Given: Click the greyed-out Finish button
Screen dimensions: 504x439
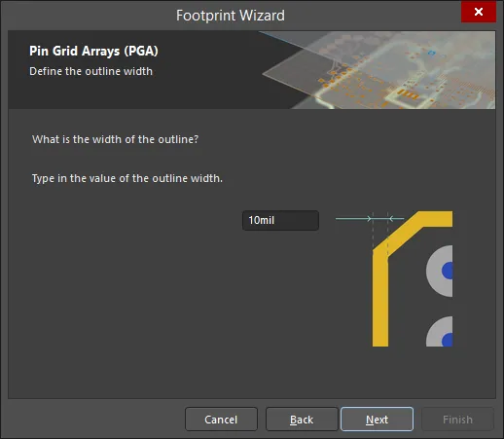Looking at the screenshot, I should point(457,420).
